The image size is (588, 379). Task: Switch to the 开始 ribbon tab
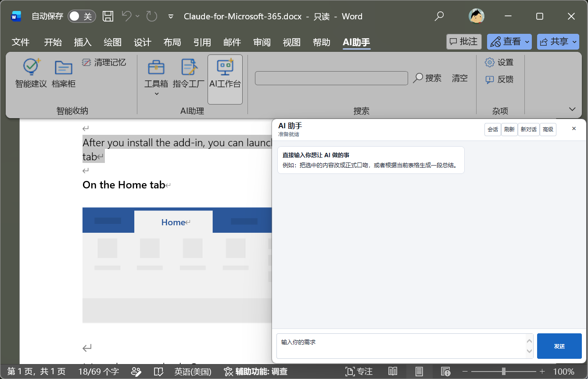coord(53,42)
